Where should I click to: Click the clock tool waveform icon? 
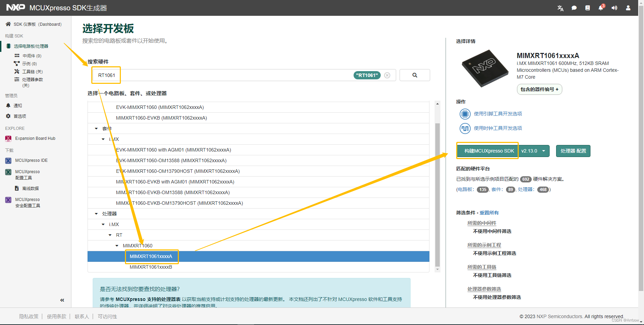click(465, 128)
